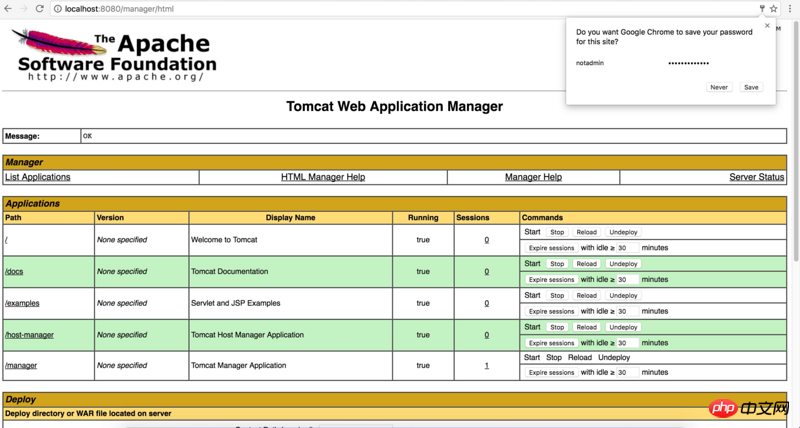Reload the /examples application
Image resolution: width=800 pixels, height=428 pixels.
(586, 295)
